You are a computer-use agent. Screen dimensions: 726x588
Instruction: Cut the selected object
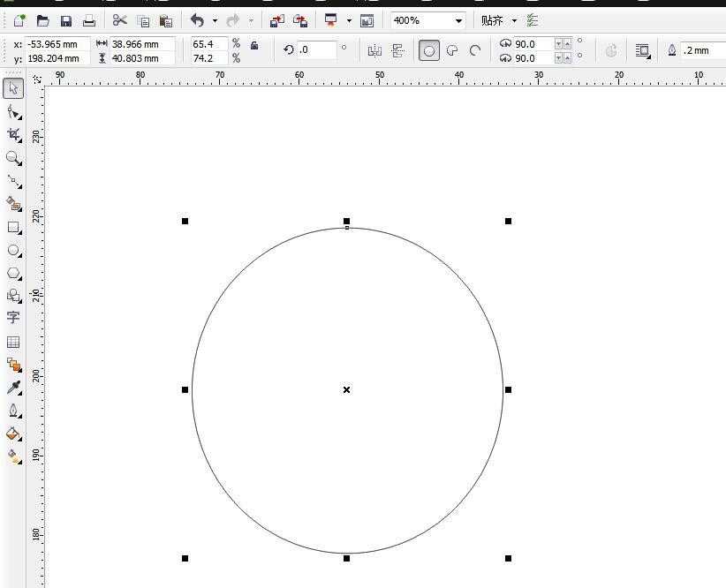point(120,19)
